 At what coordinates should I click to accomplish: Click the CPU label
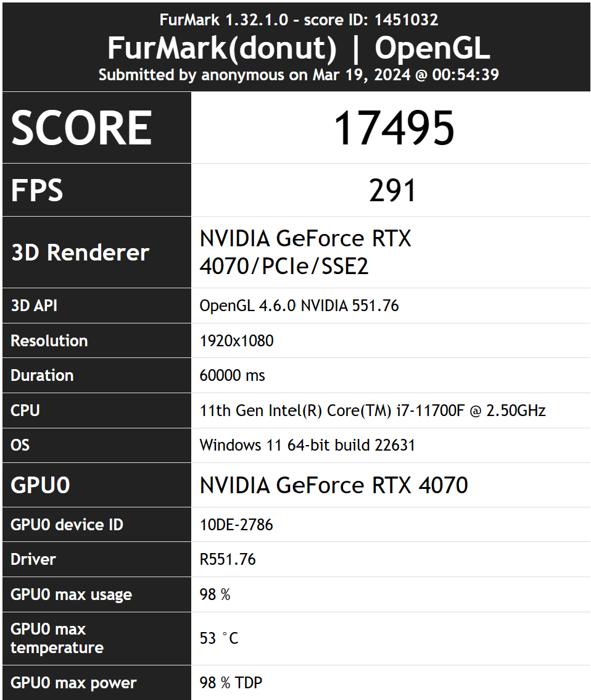25,410
